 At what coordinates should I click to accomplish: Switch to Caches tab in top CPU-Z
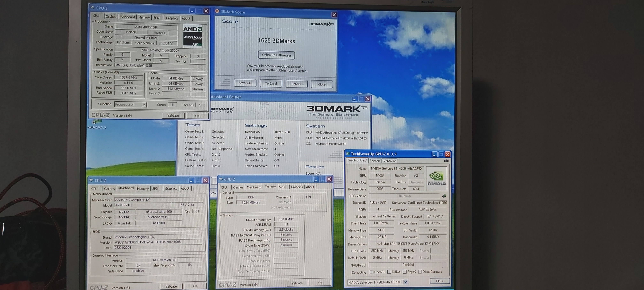pos(111,16)
